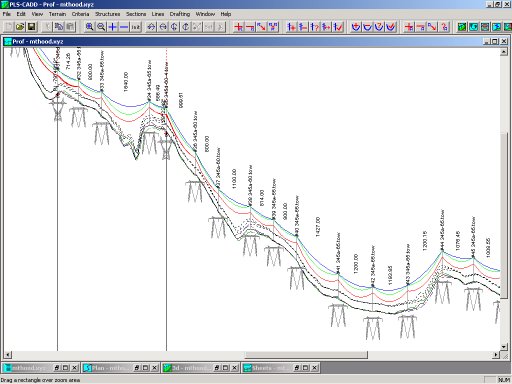Open the Structures menu

(107, 14)
